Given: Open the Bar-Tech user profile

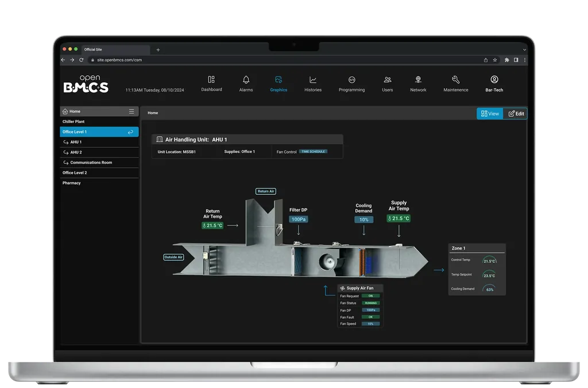Looking at the screenshot, I should point(494,84).
